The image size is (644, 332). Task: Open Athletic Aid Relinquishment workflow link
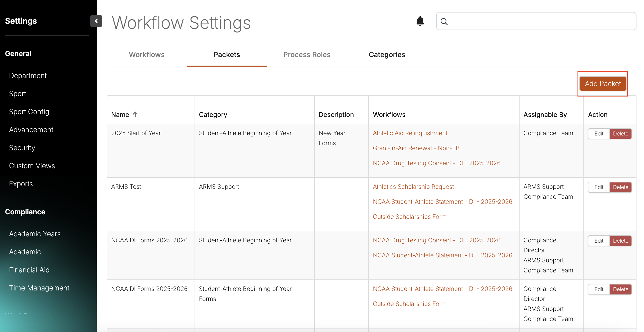[410, 133]
